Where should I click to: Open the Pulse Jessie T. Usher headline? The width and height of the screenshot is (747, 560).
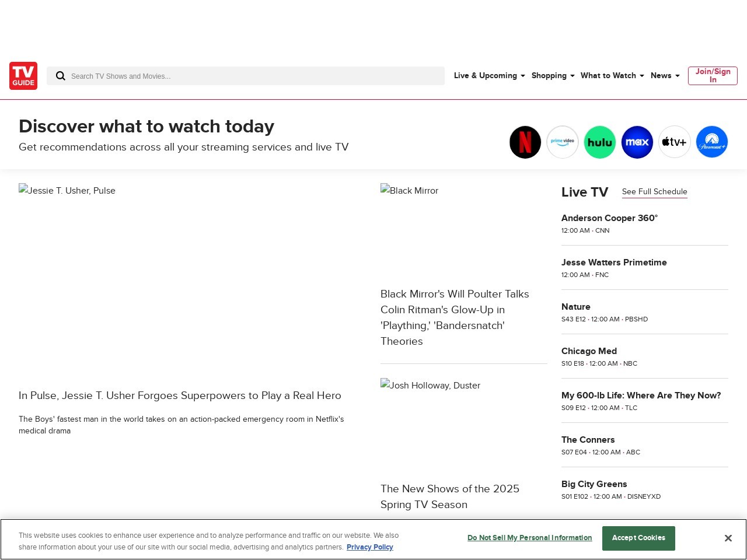coord(180,395)
